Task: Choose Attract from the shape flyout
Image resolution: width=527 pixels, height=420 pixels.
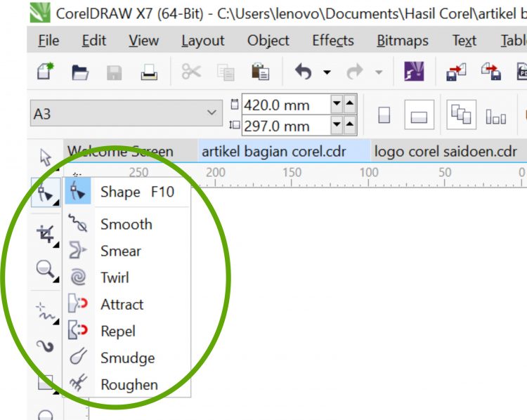Action: 126,304
